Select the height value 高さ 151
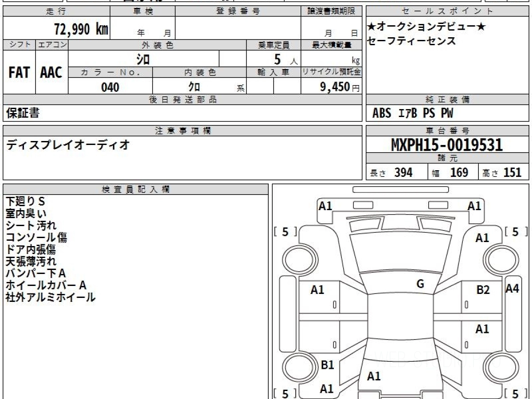The width and height of the screenshot is (532, 399). click(x=502, y=172)
